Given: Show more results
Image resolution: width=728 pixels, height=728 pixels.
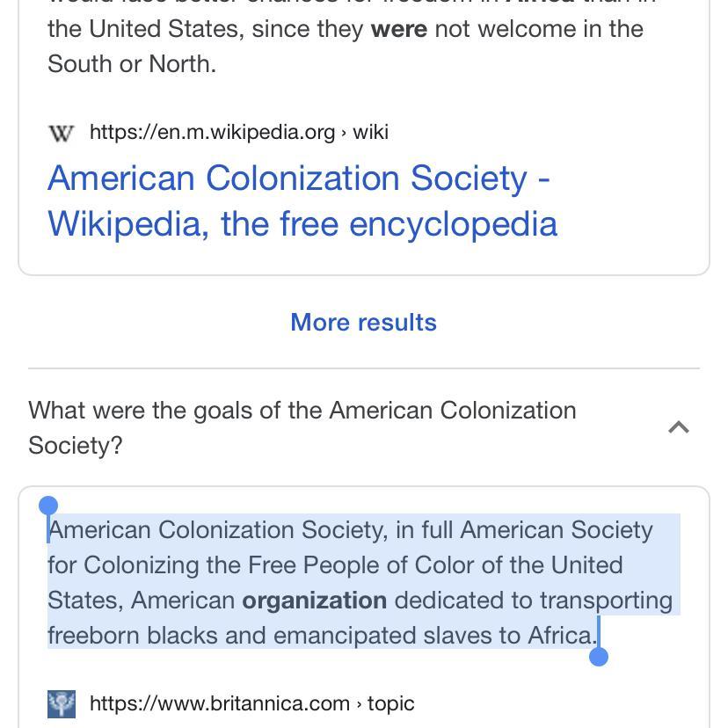Looking at the screenshot, I should (x=363, y=322).
